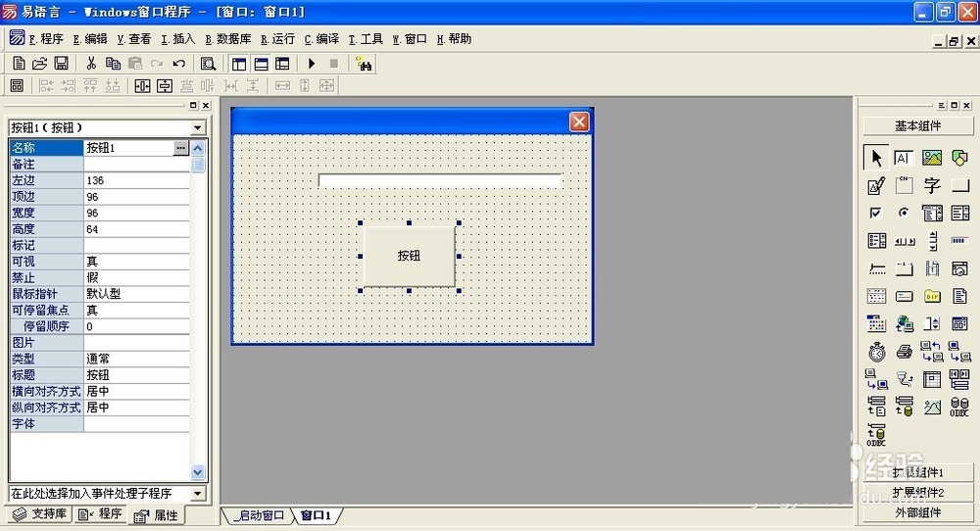
Task: Click the center horizontally in window icon
Action: (142, 85)
